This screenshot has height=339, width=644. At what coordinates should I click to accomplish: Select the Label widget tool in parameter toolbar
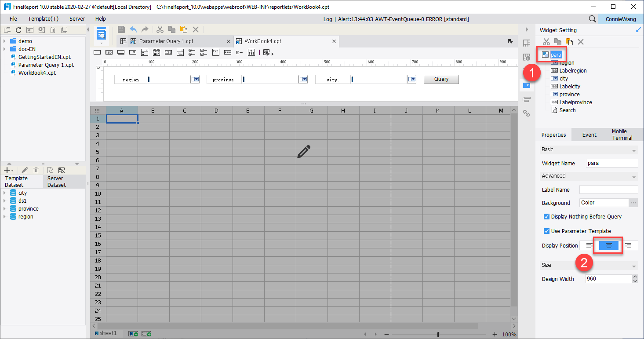coord(108,52)
